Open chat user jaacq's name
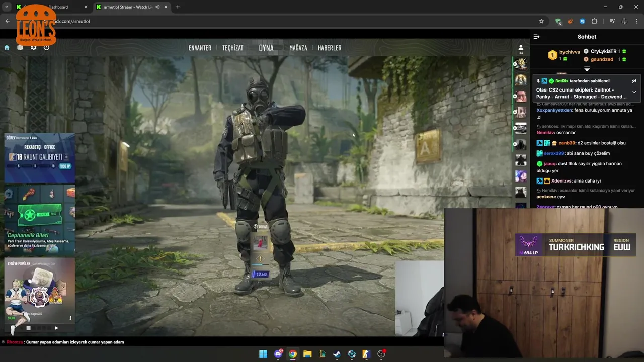The height and width of the screenshot is (362, 644). (x=550, y=163)
